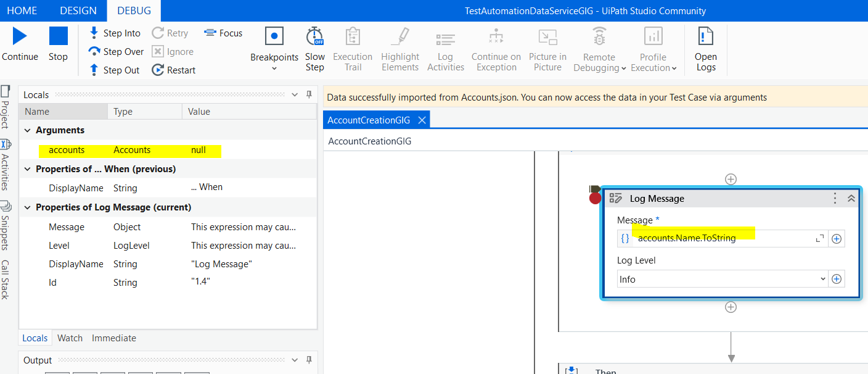Open Logs folder
This screenshot has width=868, height=374.
pos(706,49)
